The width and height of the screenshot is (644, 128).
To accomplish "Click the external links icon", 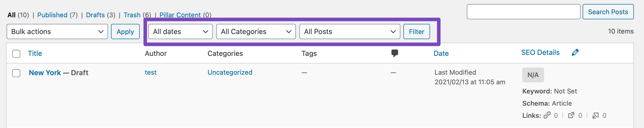I will [571, 115].
